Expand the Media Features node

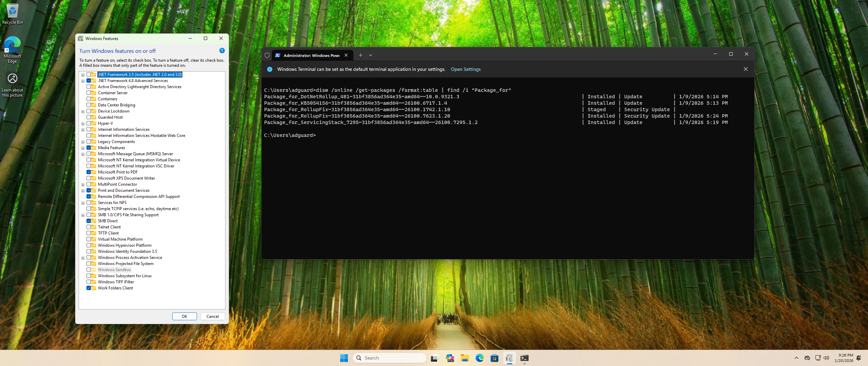coord(83,148)
